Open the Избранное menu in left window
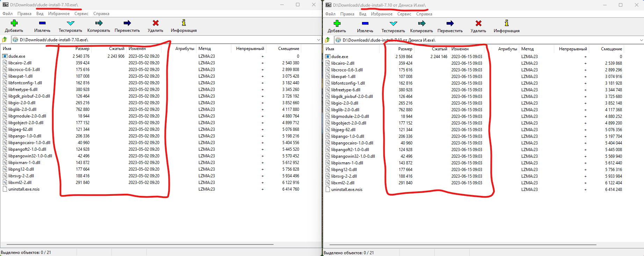This screenshot has width=644, height=256. coord(59,14)
